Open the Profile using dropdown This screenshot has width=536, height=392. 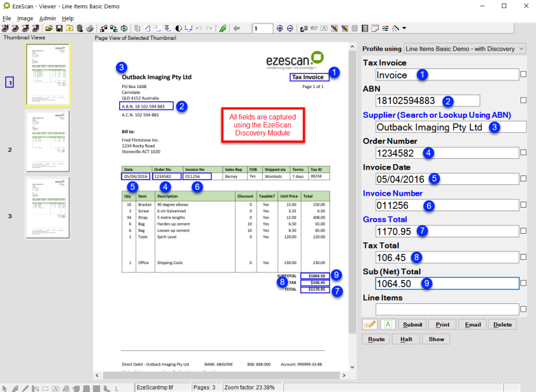click(465, 48)
